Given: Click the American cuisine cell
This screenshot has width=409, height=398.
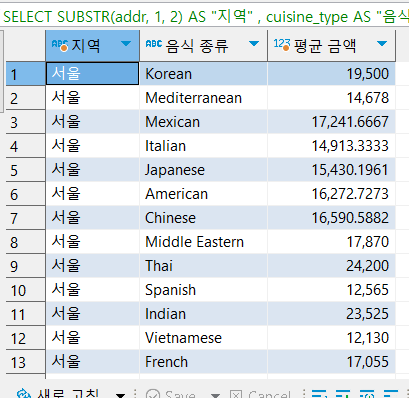Looking at the screenshot, I should [204, 194].
